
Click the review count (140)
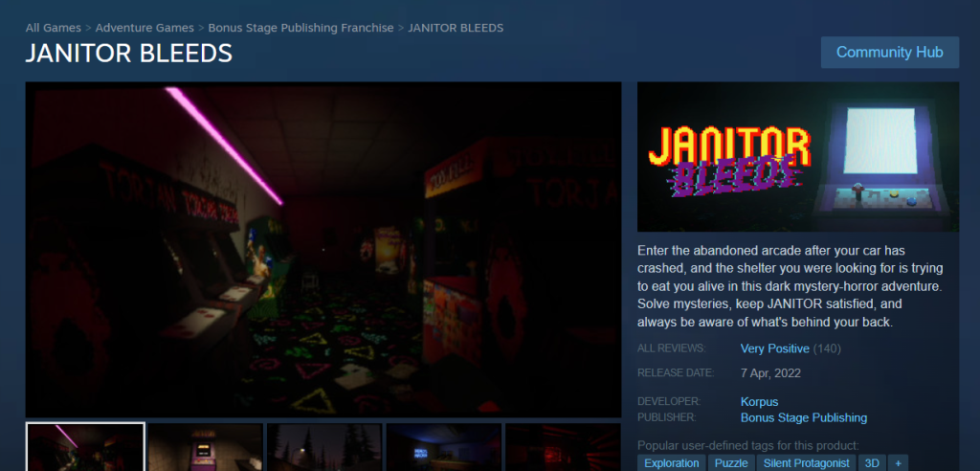coord(827,348)
